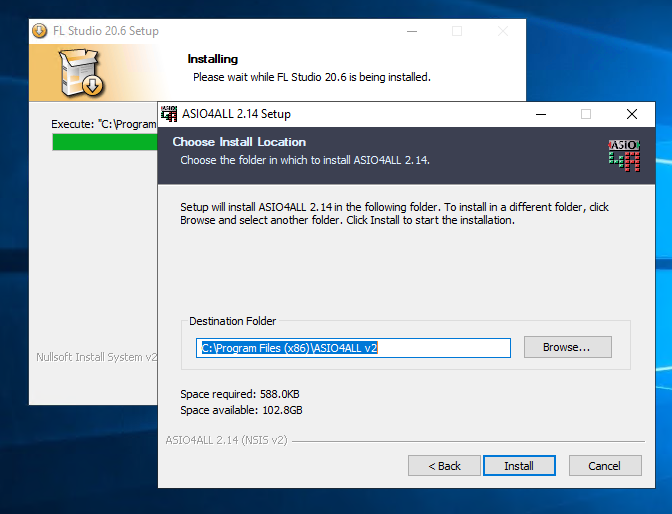Image resolution: width=672 pixels, height=514 pixels.
Task: Open the Browse... folder picker
Action: click(567, 347)
